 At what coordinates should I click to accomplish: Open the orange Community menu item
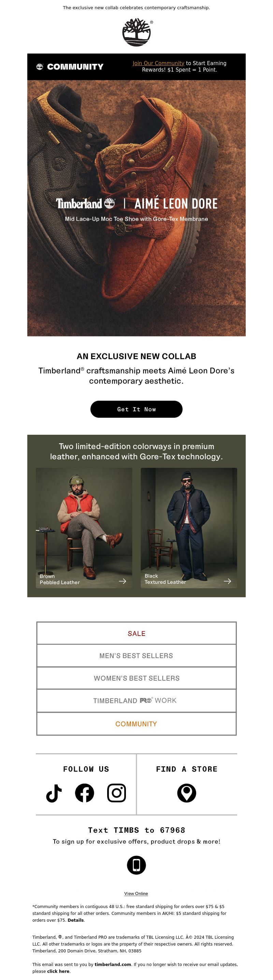coord(136,724)
